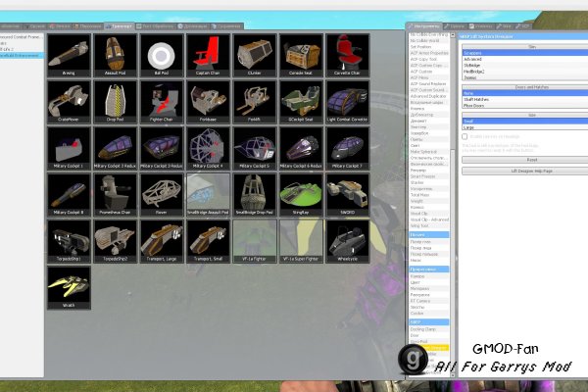Pick the Advanced Duplicator tool
This screenshot has height=392, width=588.
(x=429, y=96)
